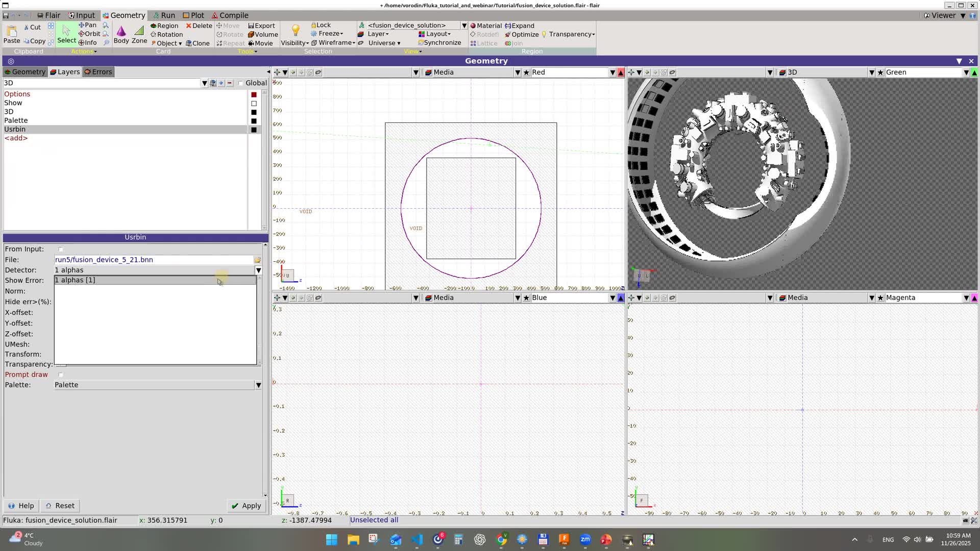Click Delete in the Card group
This screenshot has height=551, width=980.
pos(199,26)
